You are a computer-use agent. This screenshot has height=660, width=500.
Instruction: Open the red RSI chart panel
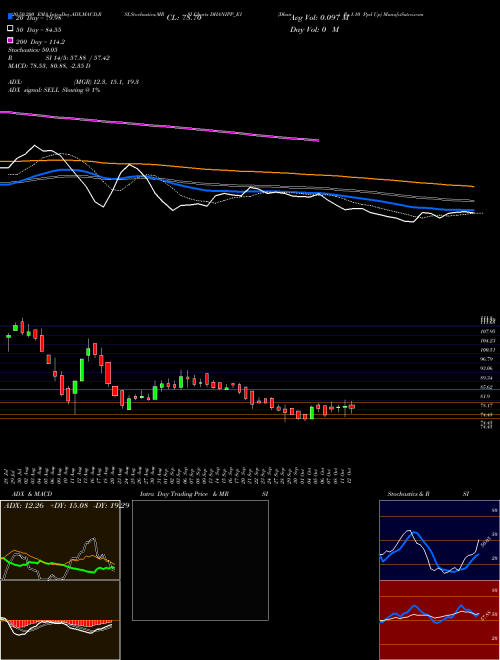(x=439, y=620)
